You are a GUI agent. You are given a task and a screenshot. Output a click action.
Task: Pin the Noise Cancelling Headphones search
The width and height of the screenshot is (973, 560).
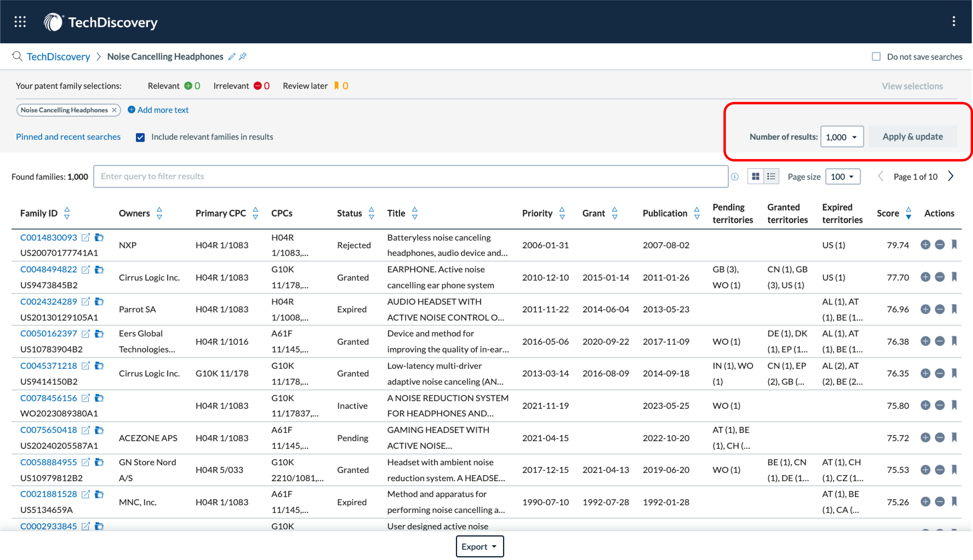point(243,56)
